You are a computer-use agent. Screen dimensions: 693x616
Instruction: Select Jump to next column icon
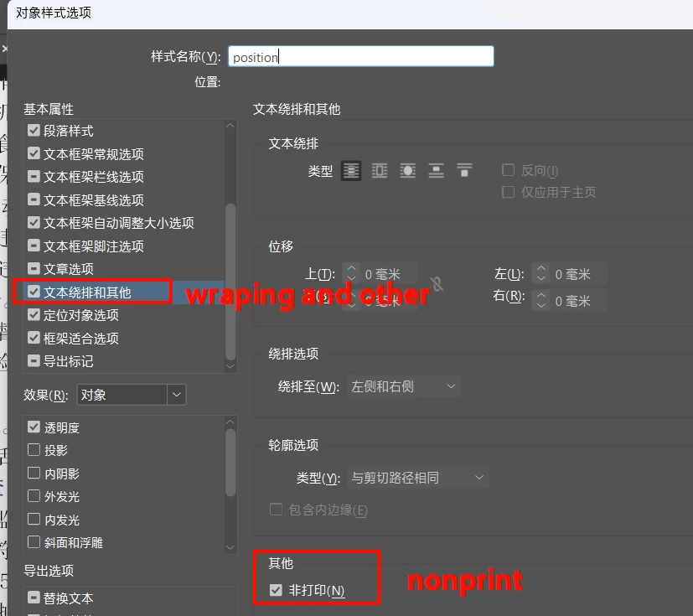pos(464,171)
